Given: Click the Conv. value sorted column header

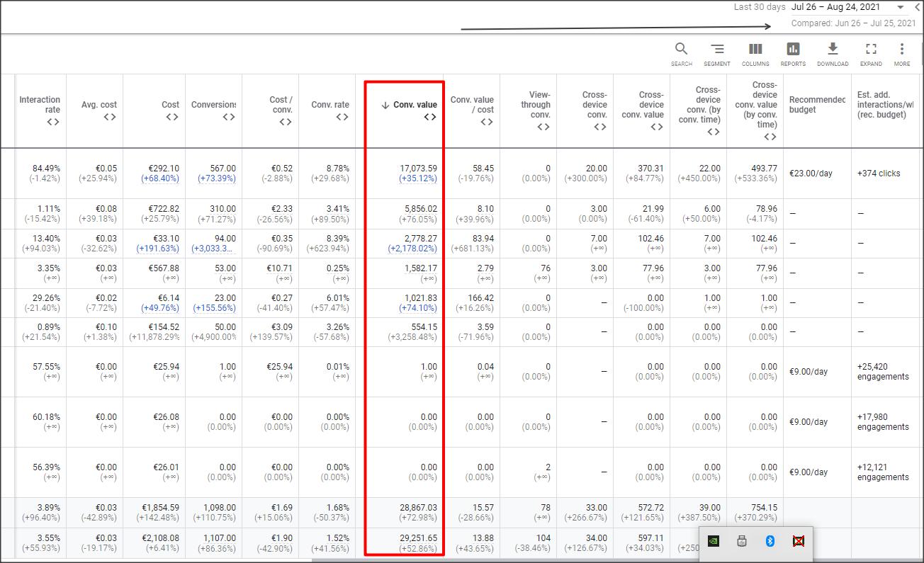Looking at the screenshot, I should (415, 105).
